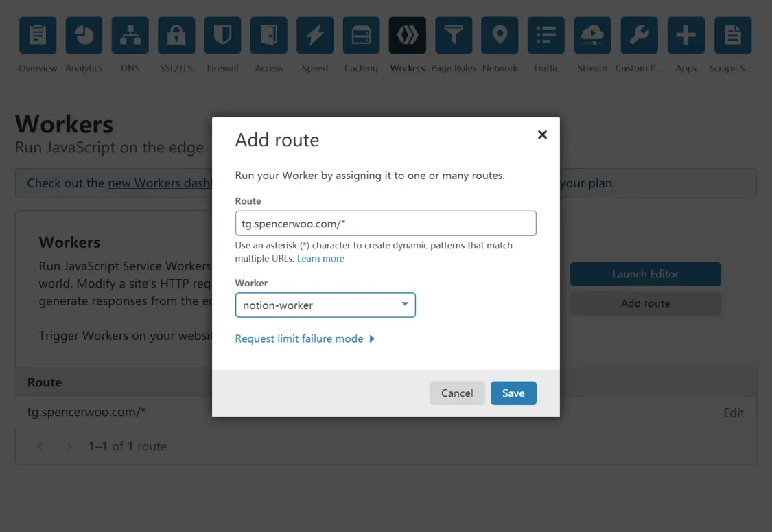Viewport: 772px width, 532px height.
Task: Select the Speed lightning bolt icon
Action: point(315,36)
